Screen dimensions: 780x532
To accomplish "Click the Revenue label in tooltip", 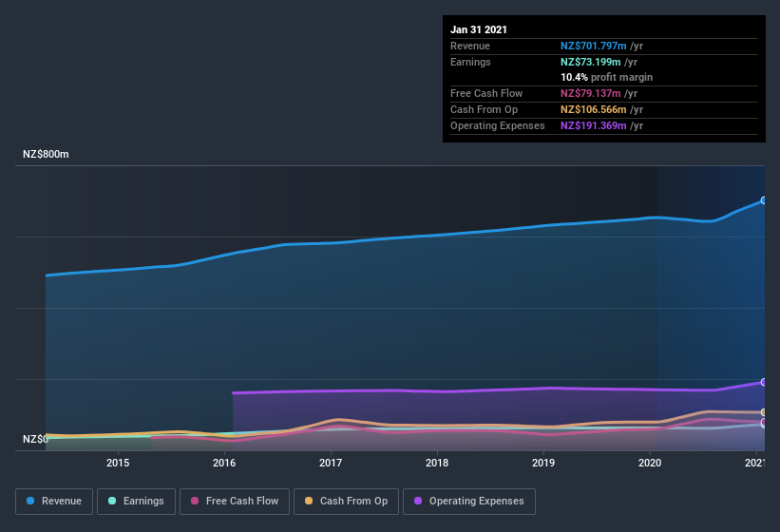I will (x=470, y=46).
